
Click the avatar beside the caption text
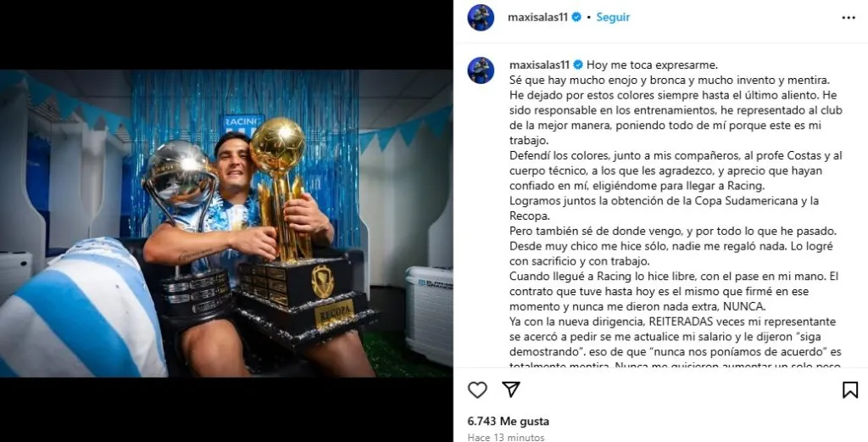(x=481, y=70)
